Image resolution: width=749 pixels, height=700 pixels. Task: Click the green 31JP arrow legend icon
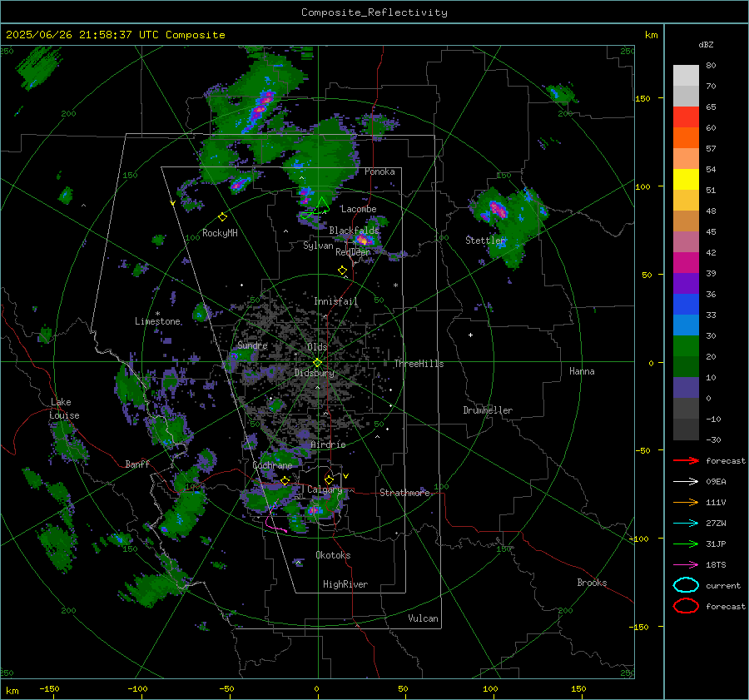point(686,544)
